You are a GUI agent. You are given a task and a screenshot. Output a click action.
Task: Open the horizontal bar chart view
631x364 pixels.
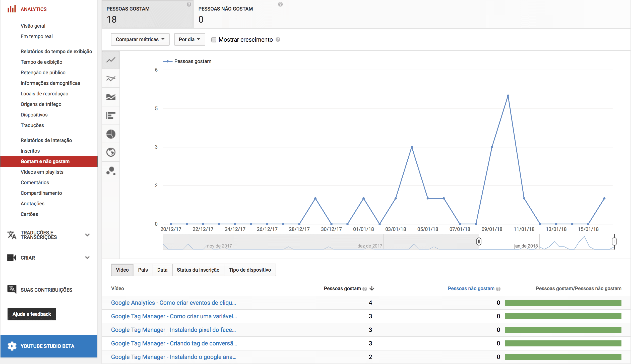coord(110,115)
